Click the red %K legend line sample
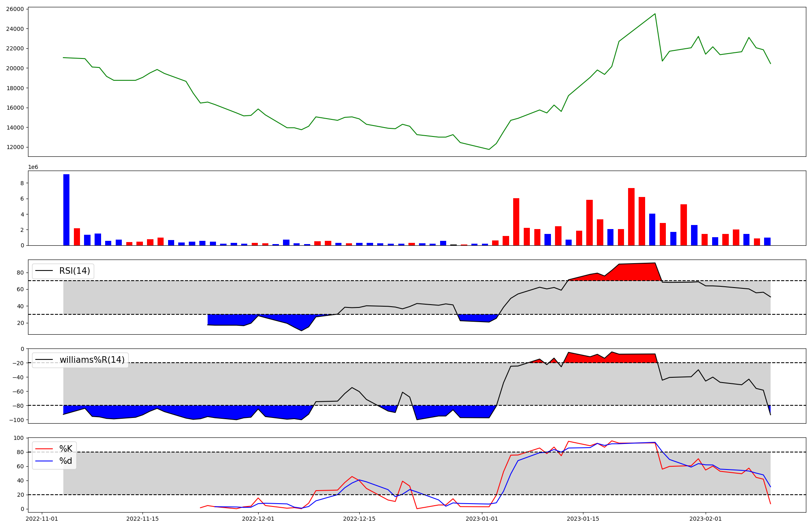The image size is (812, 528). coord(44,449)
